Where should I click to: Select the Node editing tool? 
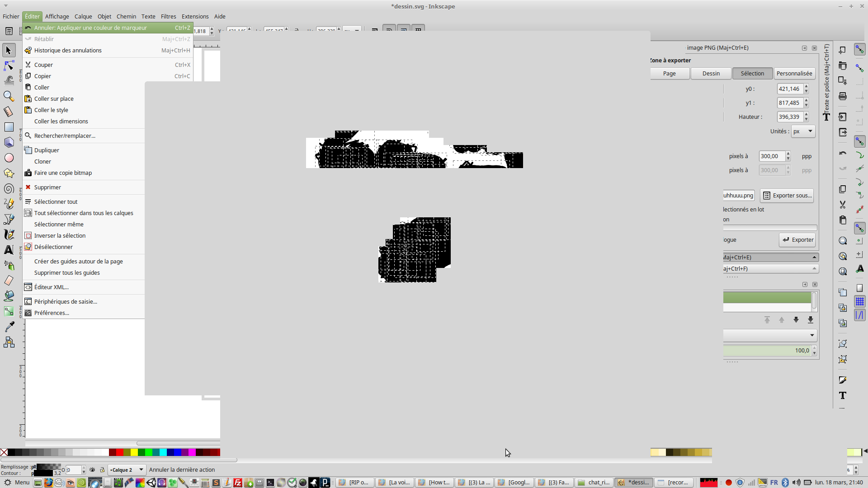tap(9, 66)
